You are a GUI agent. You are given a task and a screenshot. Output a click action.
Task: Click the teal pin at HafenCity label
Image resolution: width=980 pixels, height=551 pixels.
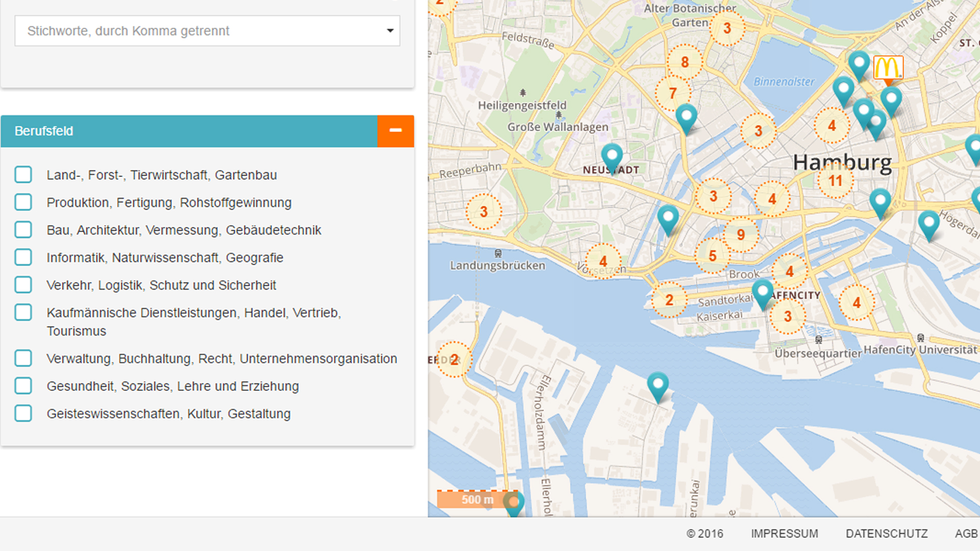pyautogui.click(x=763, y=292)
